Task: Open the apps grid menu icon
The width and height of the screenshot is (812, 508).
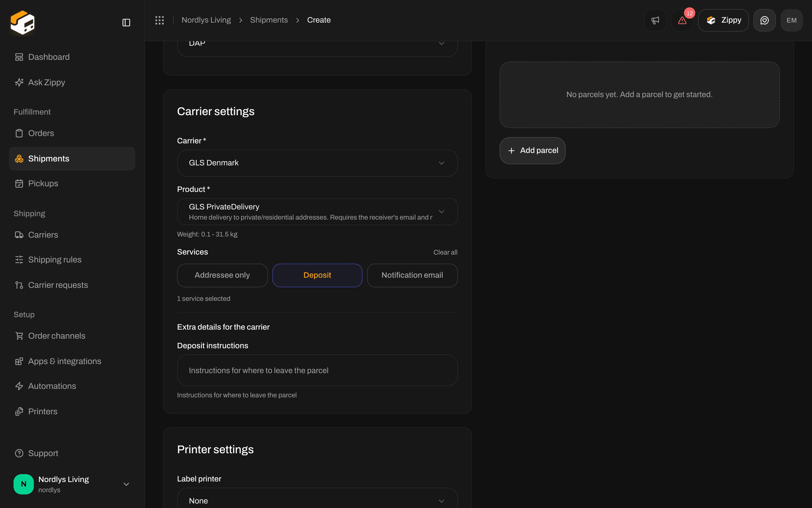Action: 159,20
